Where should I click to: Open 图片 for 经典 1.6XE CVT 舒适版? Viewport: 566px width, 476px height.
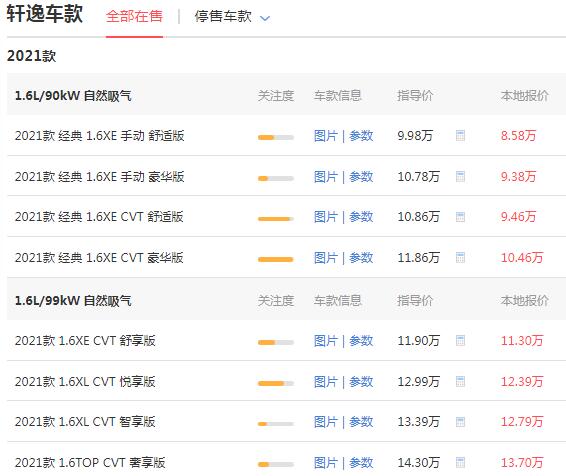326,217
